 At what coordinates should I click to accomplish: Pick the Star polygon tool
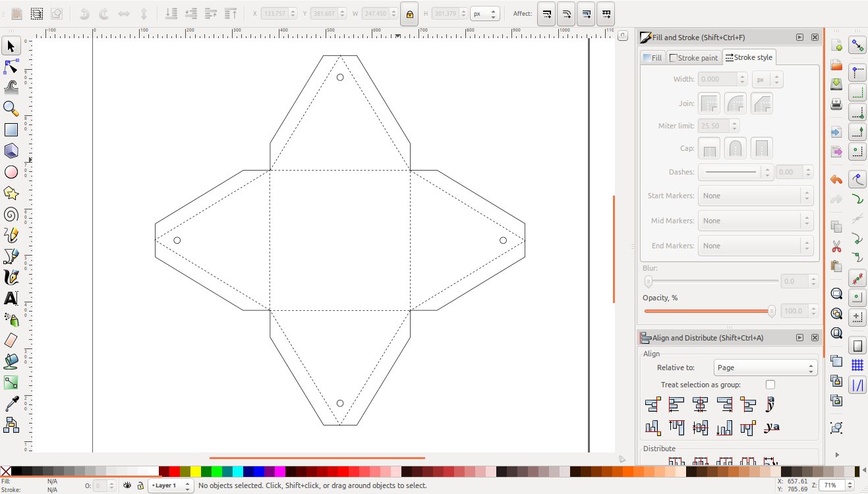(x=11, y=193)
